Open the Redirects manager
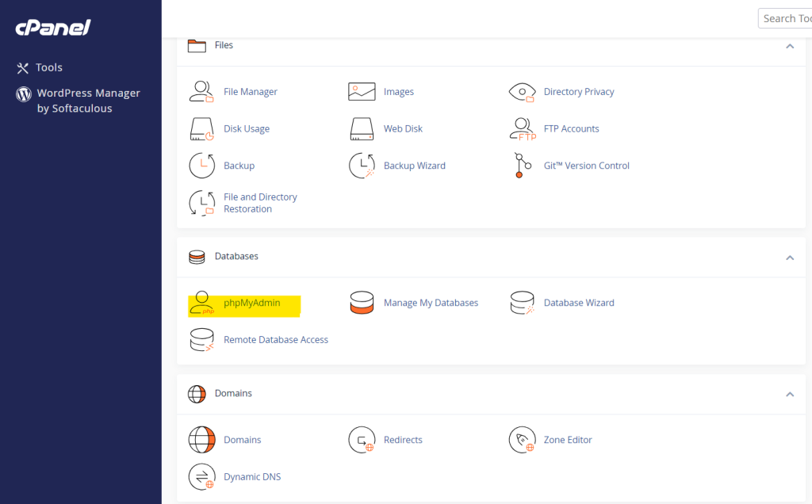 [404, 440]
